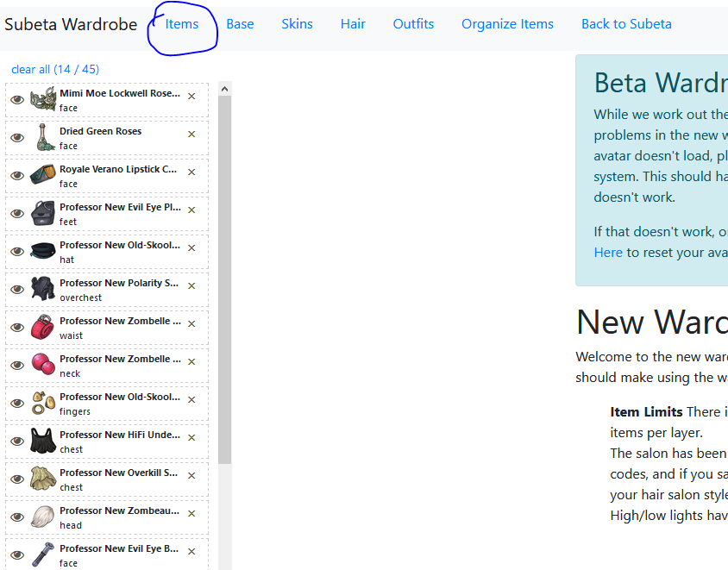The width and height of the screenshot is (728, 570).
Task: Toggle visibility of Professor New Polarity overchest item
Action: pos(17,290)
